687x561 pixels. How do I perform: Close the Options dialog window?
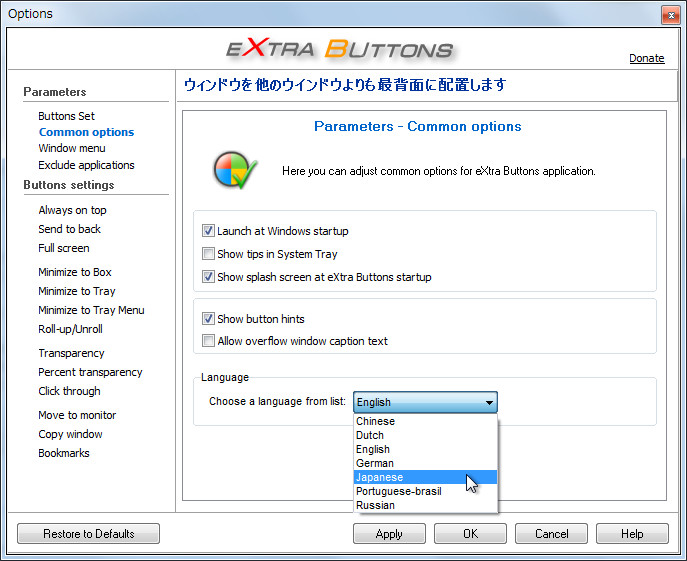(x=670, y=16)
